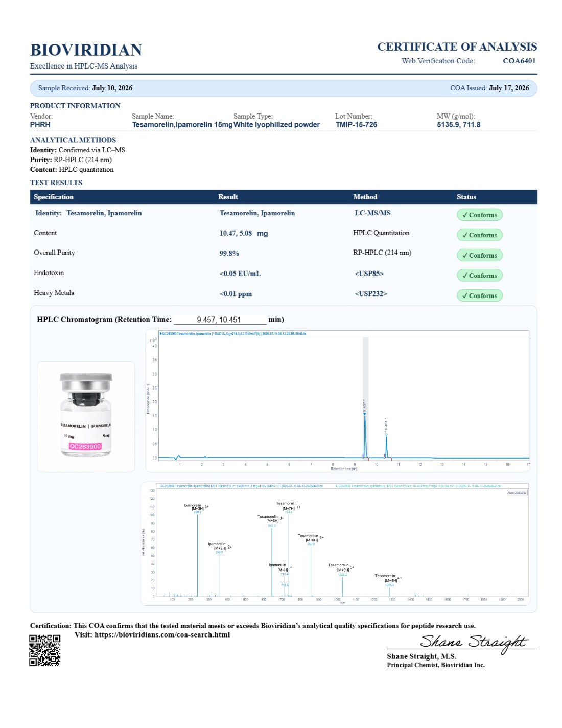
Task: Click the Result column header
Action: click(x=228, y=197)
